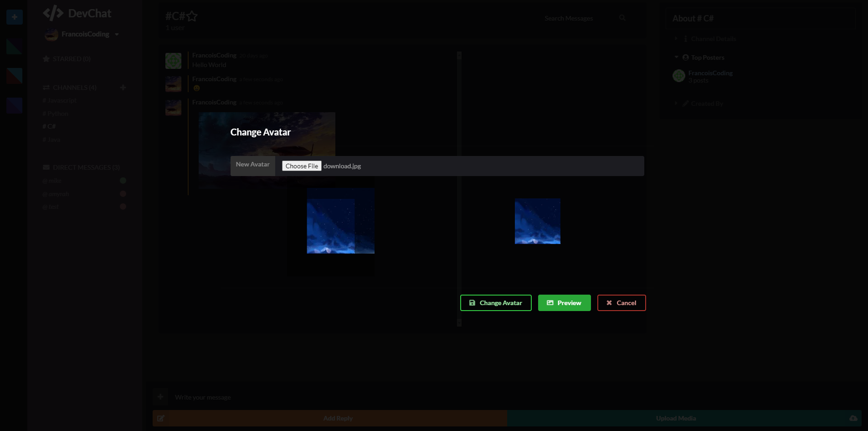This screenshot has width=868, height=431.
Task: Click the download.jpg file name
Action: point(342,166)
